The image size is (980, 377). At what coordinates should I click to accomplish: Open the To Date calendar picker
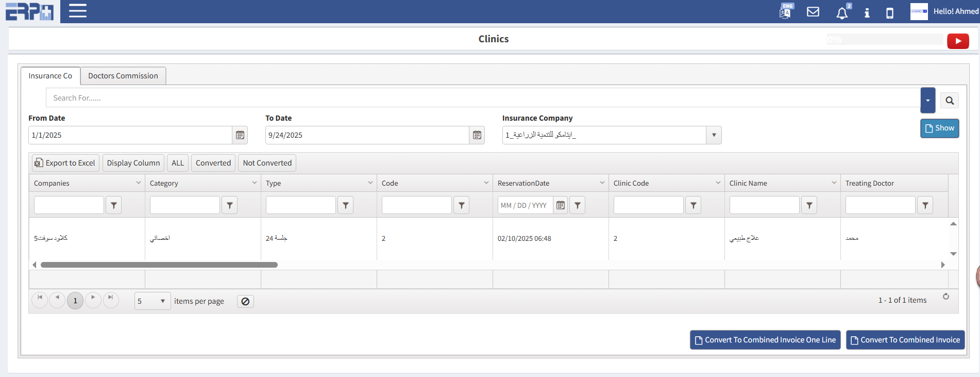click(477, 135)
